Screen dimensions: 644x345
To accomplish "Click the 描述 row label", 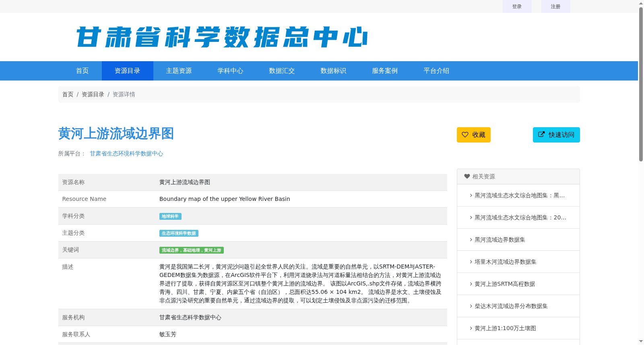I will [x=68, y=266].
